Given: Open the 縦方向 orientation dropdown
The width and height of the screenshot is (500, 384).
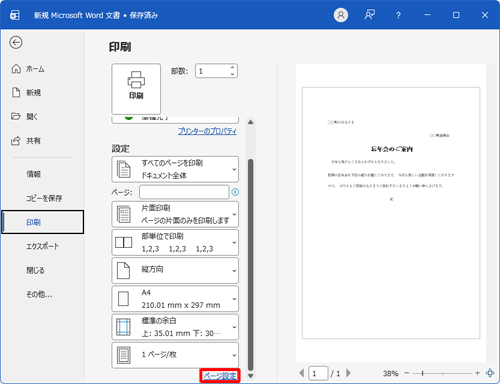Looking at the screenshot, I should click(175, 270).
